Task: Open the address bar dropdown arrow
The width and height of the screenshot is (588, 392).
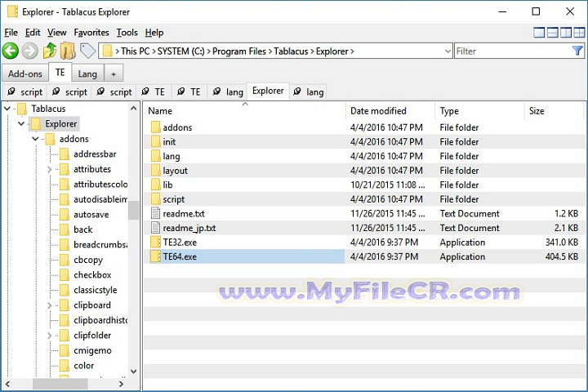Action: tap(448, 51)
